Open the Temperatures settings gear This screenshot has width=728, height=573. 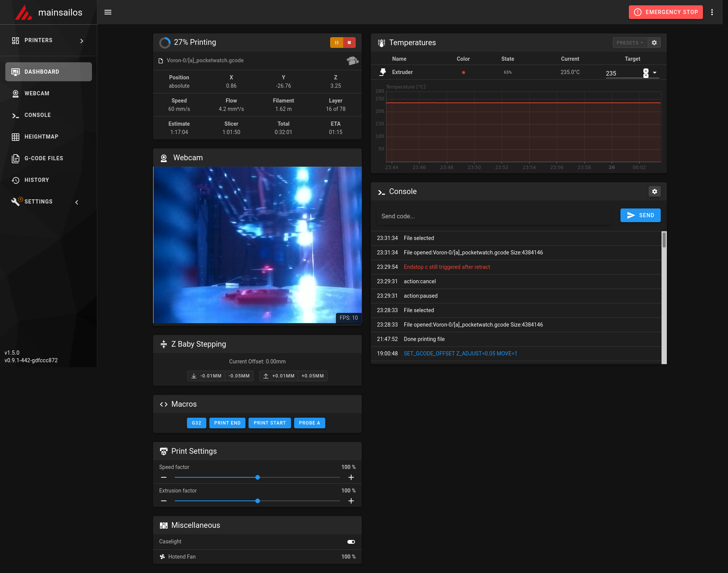[654, 43]
